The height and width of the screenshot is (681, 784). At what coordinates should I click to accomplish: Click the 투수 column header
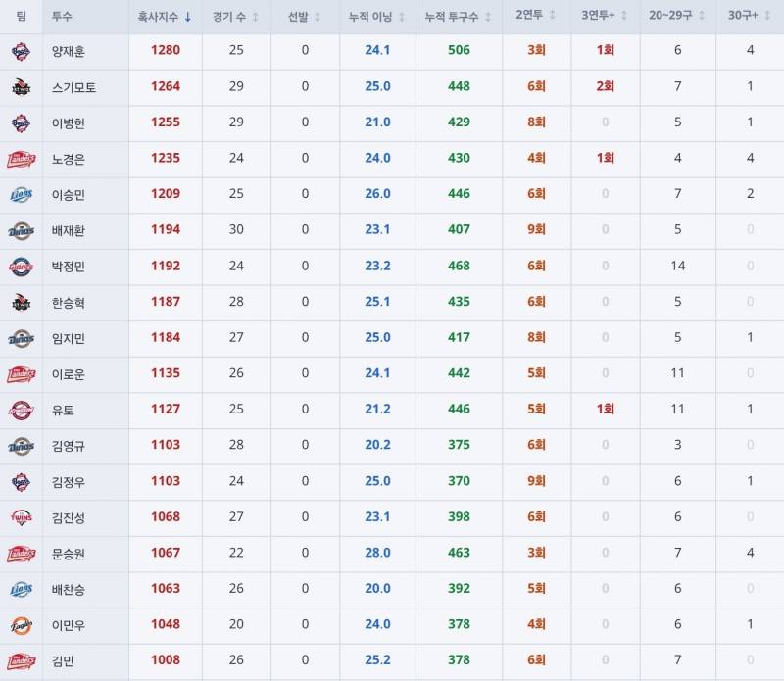pos(62,16)
